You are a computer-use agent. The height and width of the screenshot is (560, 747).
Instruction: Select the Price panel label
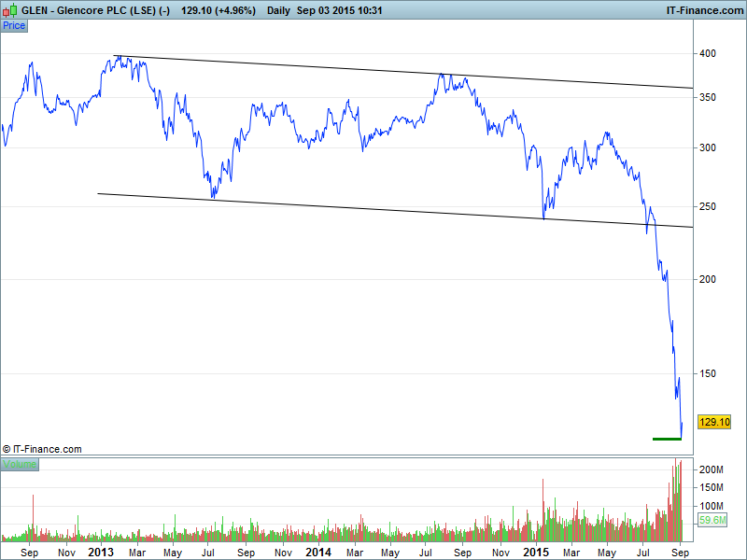[14, 25]
